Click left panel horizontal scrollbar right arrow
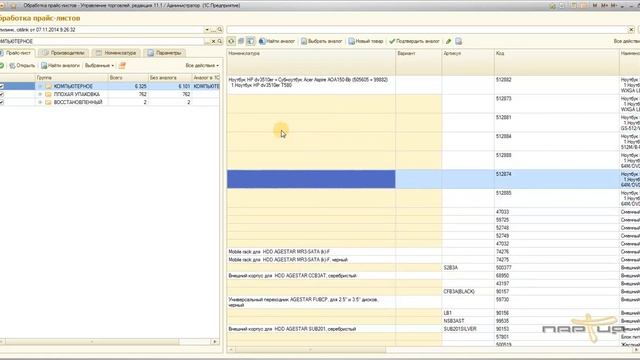Screen dimensions: 640x360 point(215,342)
